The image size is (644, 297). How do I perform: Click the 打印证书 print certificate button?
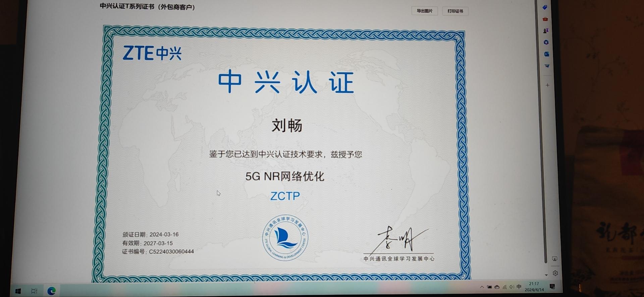tap(455, 11)
